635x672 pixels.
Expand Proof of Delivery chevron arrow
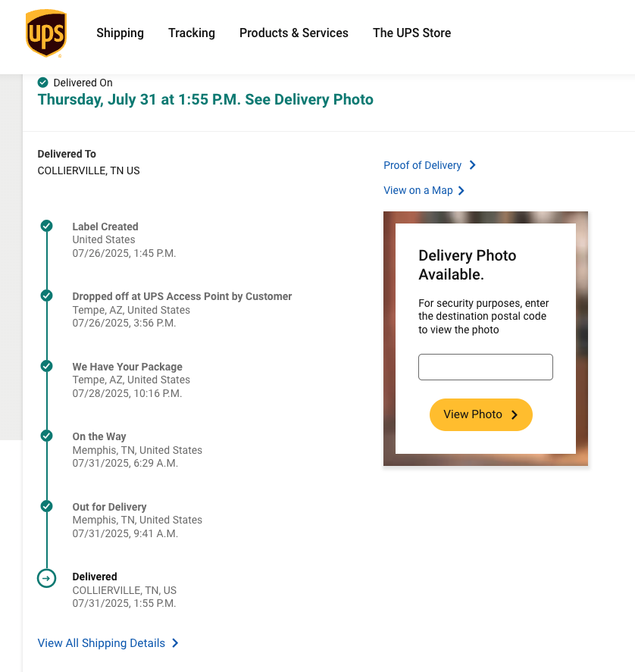(473, 165)
